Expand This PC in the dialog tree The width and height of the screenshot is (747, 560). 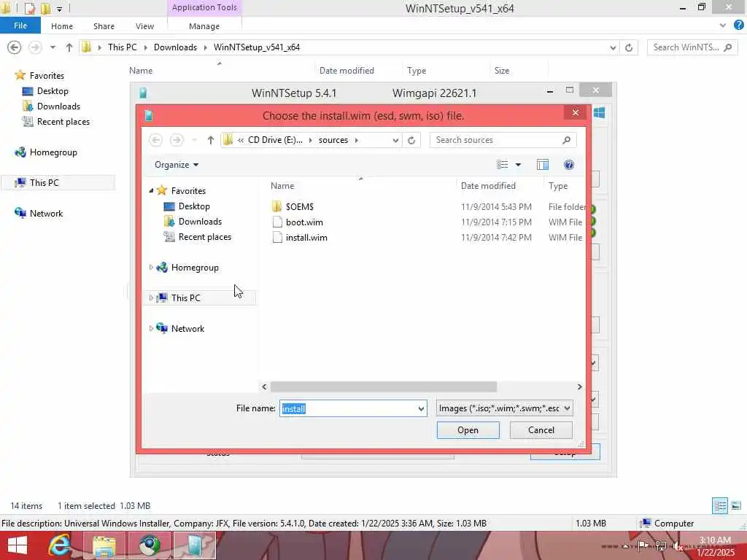coord(151,298)
